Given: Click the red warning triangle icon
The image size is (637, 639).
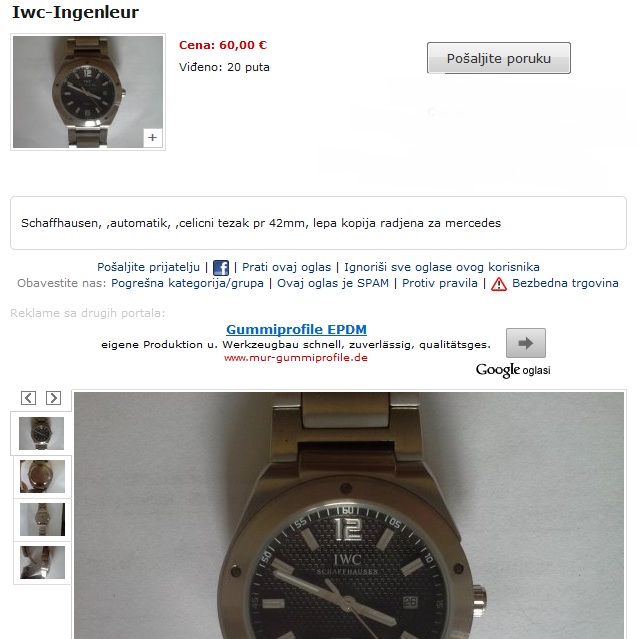Looking at the screenshot, I should 498,284.
